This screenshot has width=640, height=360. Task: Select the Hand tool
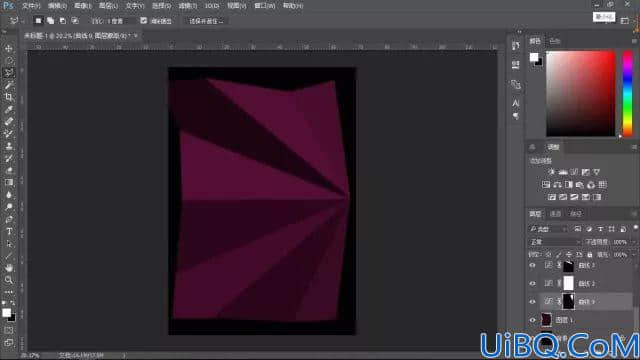coord(9,268)
